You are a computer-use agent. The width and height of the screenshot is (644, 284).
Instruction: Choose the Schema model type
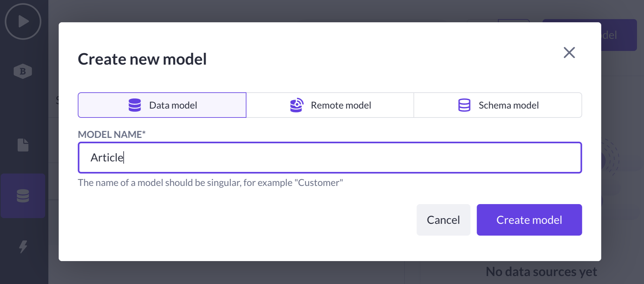click(498, 105)
